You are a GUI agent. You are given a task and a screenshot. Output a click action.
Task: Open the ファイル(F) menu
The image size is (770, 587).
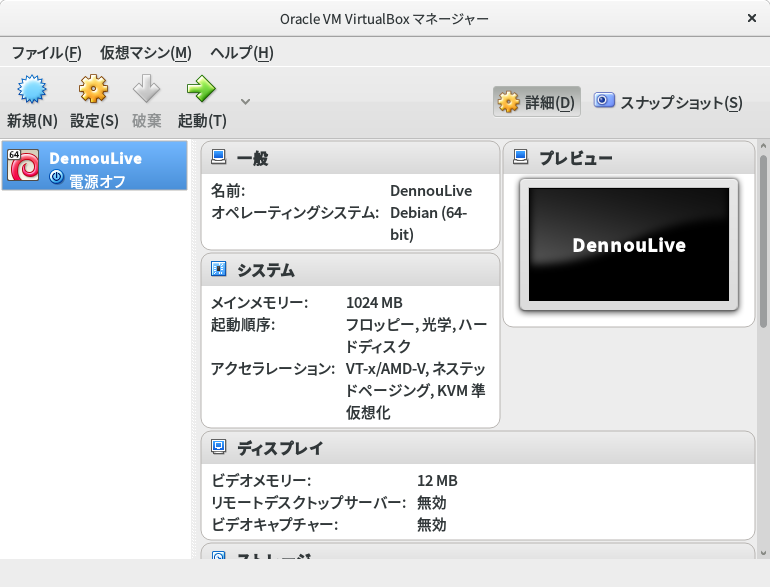[x=47, y=53]
